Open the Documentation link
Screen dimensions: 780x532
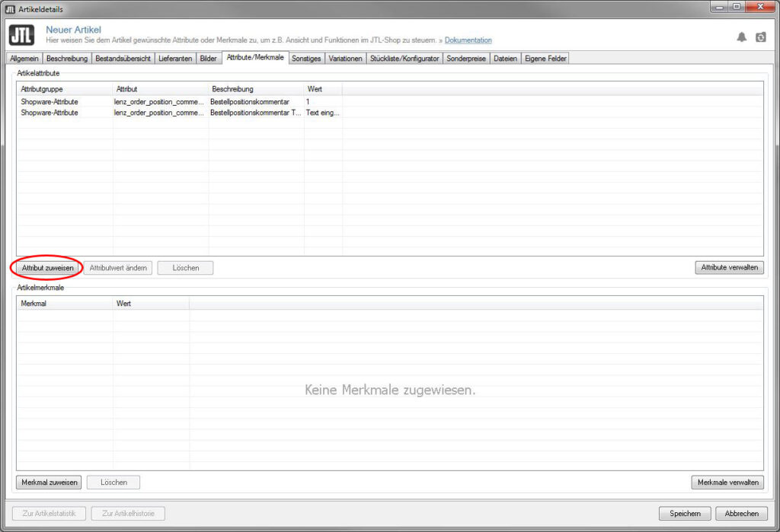(468, 40)
